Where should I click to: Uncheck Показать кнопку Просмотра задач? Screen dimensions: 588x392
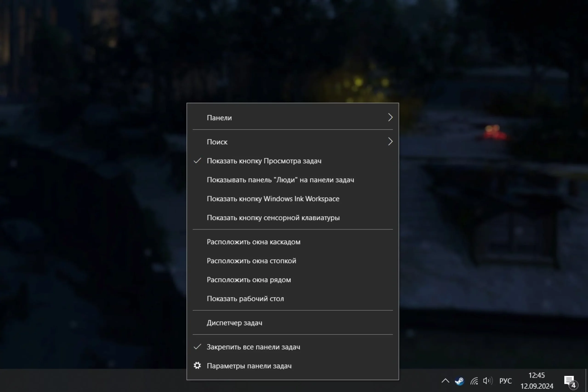(x=264, y=161)
